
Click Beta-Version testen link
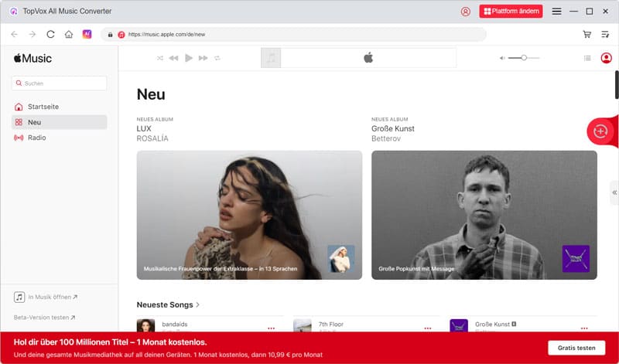[x=44, y=317]
